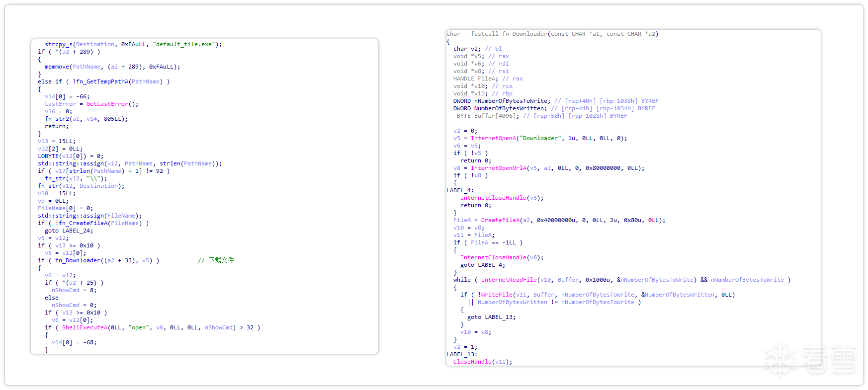Click the line v6 = v5;
Viewport: 868px width, 390px height.
tap(467, 146)
